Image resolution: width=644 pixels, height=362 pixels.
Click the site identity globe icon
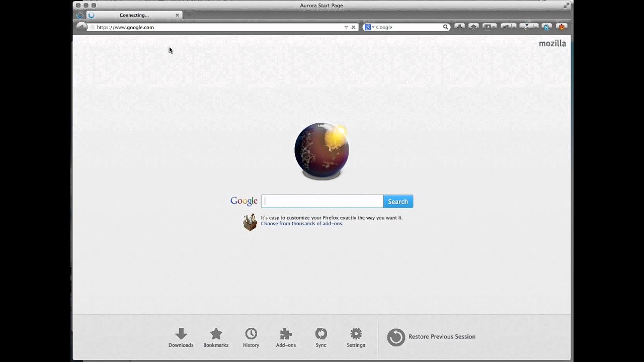[92, 27]
